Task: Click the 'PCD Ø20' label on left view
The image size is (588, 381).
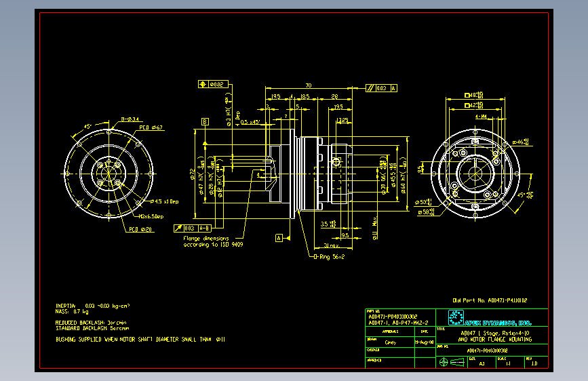Action: [140, 230]
